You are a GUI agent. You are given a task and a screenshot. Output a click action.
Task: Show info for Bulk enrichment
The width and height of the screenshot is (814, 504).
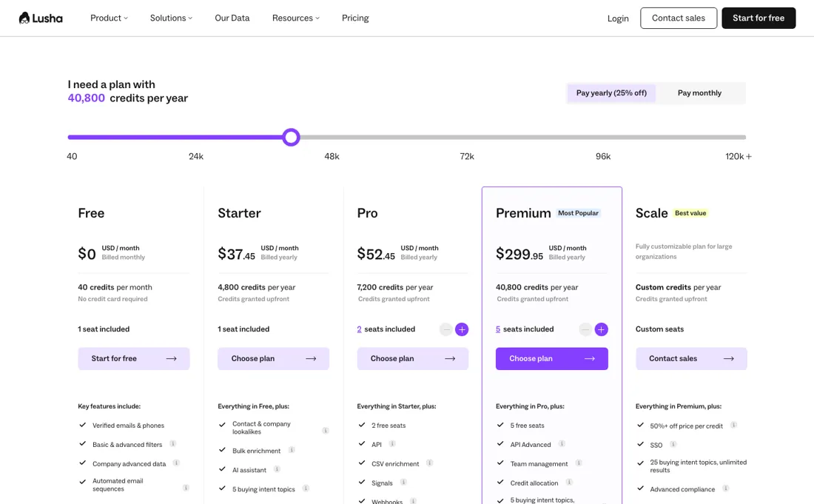tap(292, 450)
